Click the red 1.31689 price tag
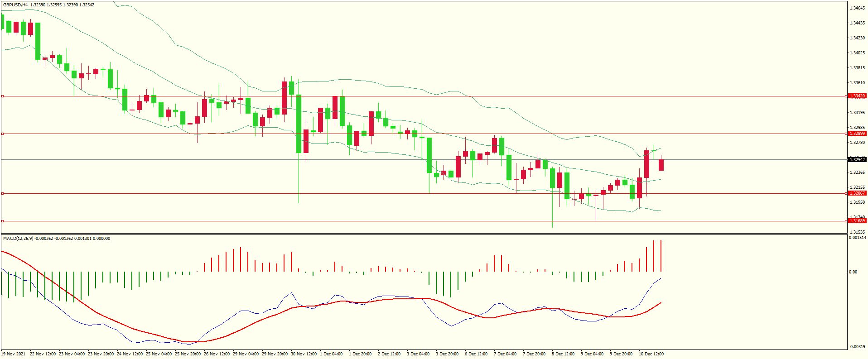 click(857, 221)
